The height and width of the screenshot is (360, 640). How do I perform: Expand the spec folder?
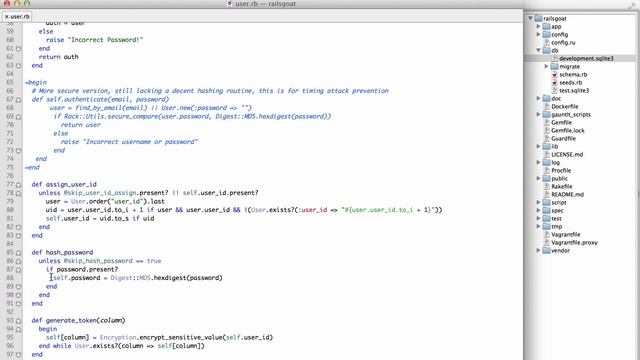538,210
